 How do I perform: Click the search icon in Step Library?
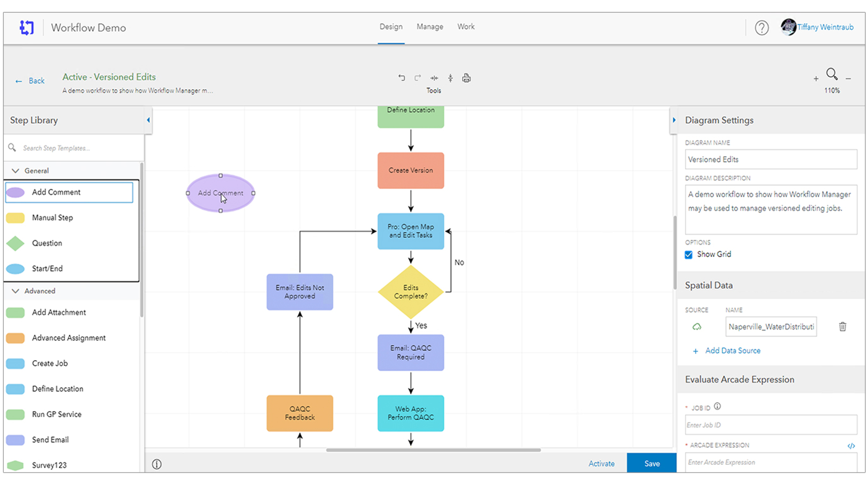[12, 148]
